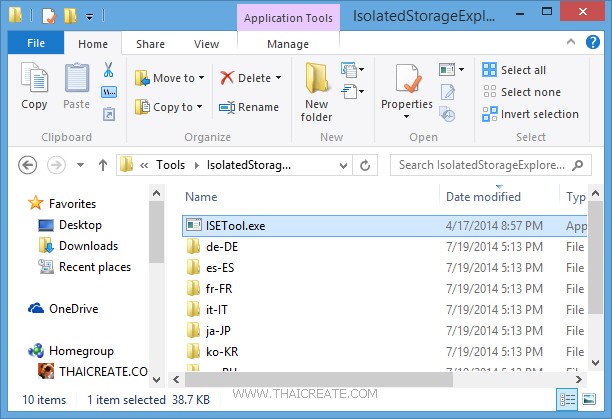Select the es-ES folder

click(x=384, y=268)
